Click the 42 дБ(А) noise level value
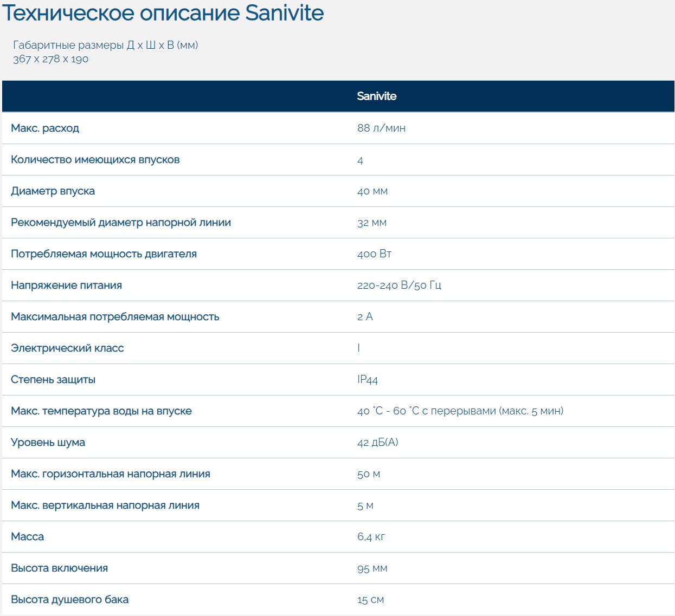The height and width of the screenshot is (616, 675). pyautogui.click(x=377, y=443)
